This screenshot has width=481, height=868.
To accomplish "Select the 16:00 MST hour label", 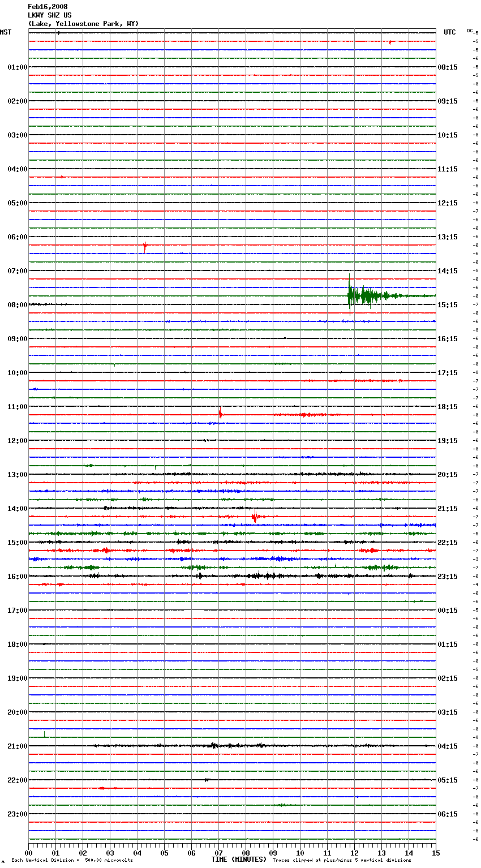I will pyautogui.click(x=17, y=577).
